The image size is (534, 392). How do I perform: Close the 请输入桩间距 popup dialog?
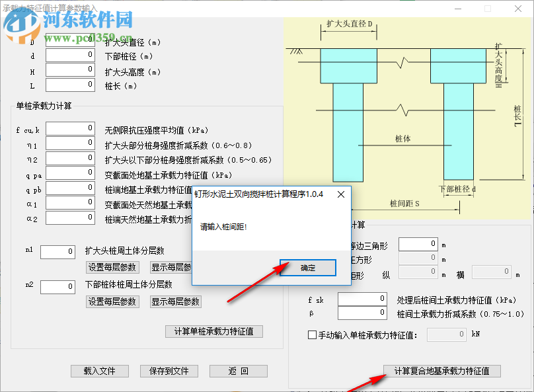341,194
